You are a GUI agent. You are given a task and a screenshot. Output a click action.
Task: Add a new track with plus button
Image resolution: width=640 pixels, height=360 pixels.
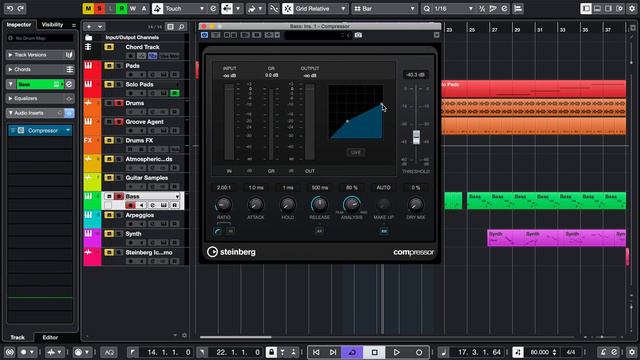coord(89,27)
